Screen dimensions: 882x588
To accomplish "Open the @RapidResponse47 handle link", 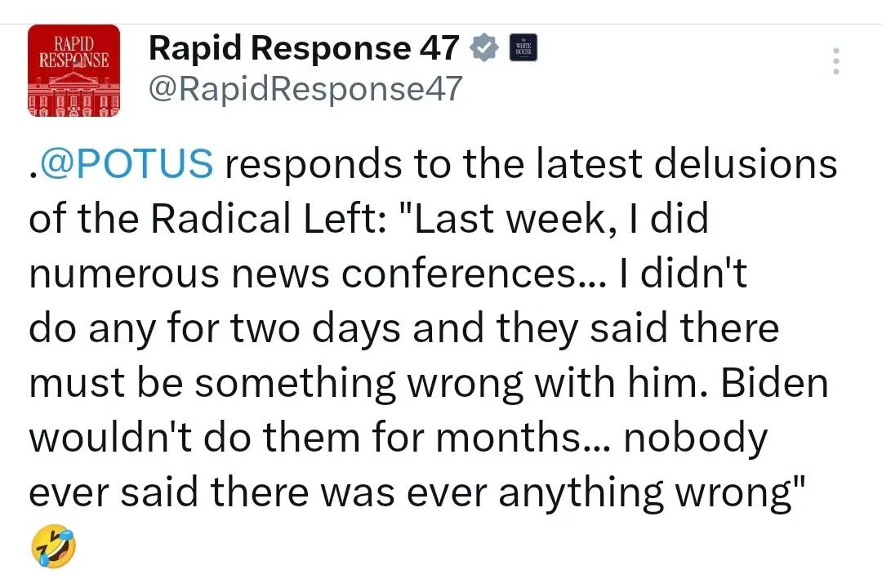I will (x=305, y=89).
